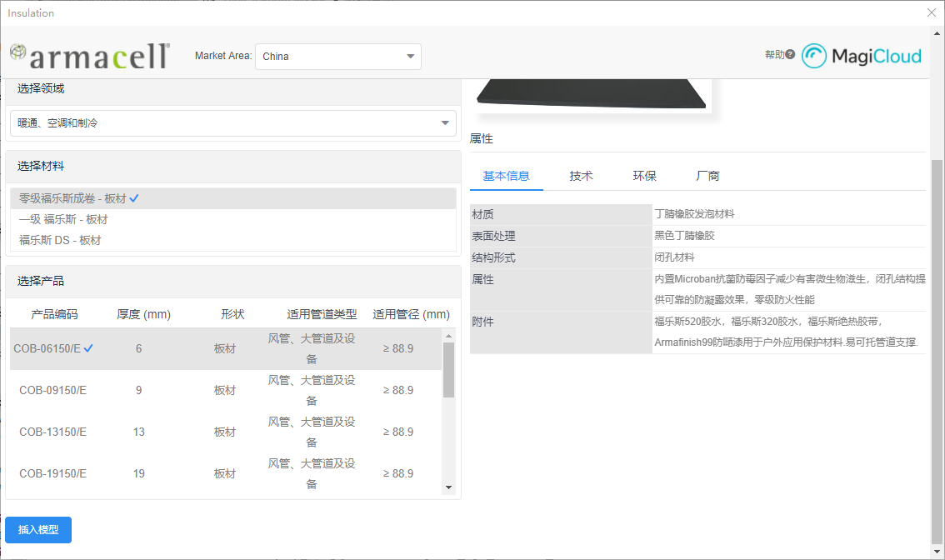Select product COB-09150/E

[226, 390]
